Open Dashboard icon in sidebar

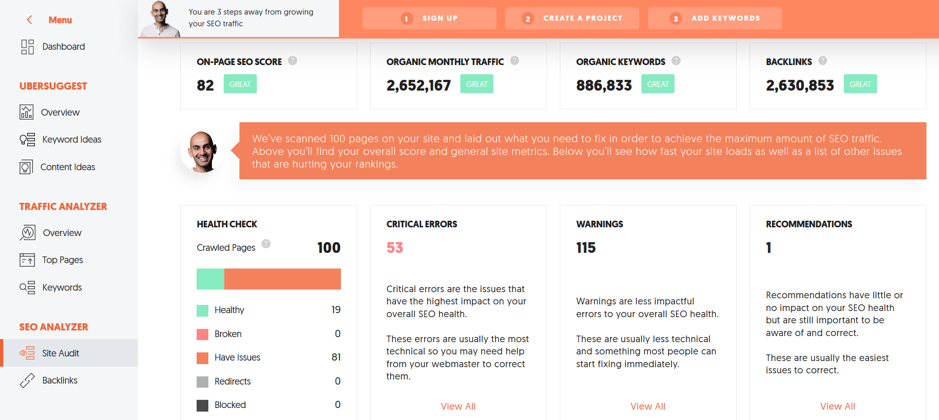(x=28, y=47)
